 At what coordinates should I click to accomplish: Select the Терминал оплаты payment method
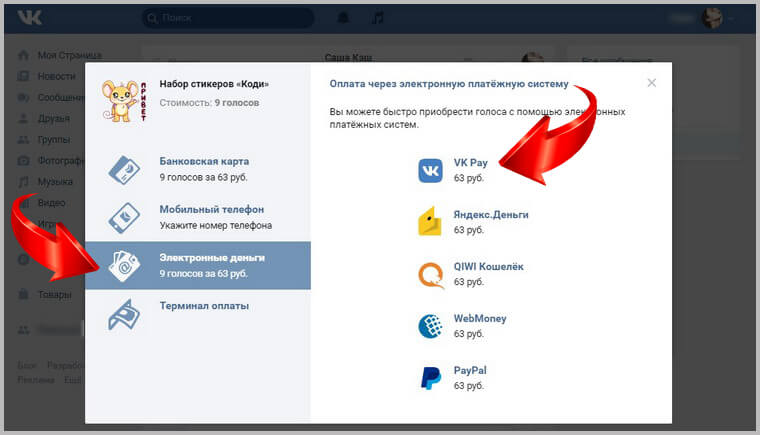tap(198, 313)
